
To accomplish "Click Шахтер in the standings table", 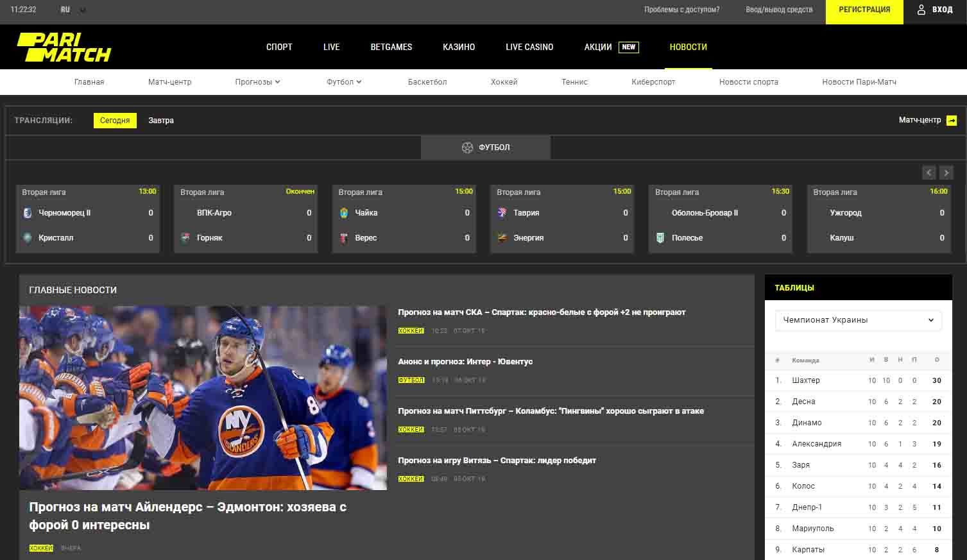I will pos(806,380).
